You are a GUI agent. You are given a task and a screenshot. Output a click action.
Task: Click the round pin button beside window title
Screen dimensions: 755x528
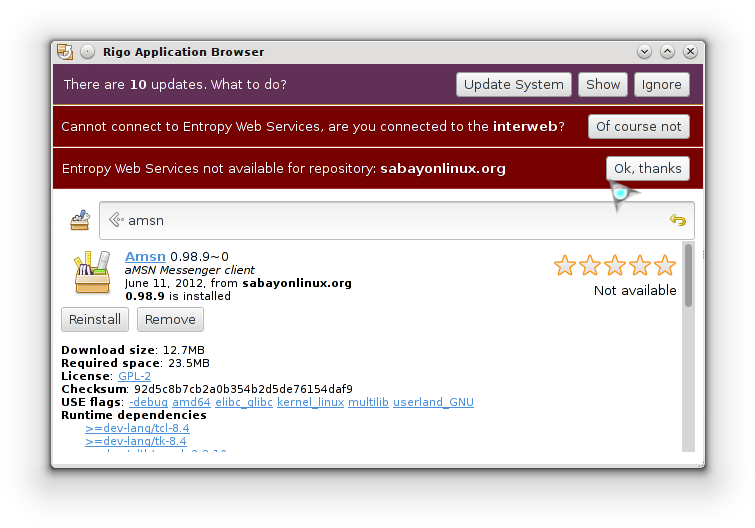[88, 52]
